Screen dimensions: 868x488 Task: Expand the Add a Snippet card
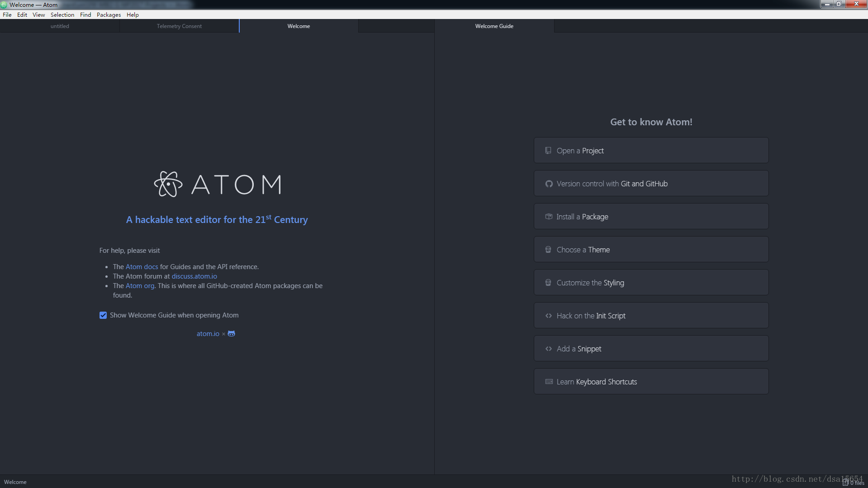[651, 349]
